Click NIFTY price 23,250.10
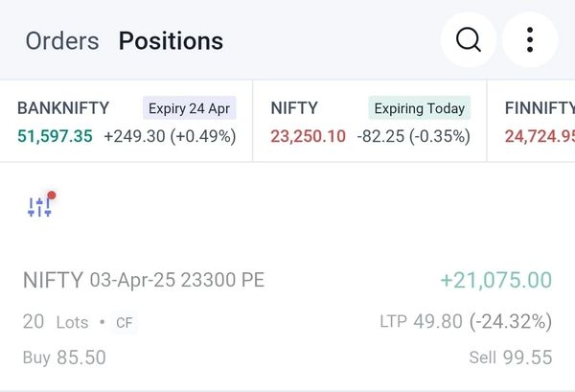Image resolution: width=575 pixels, height=392 pixels. point(308,136)
